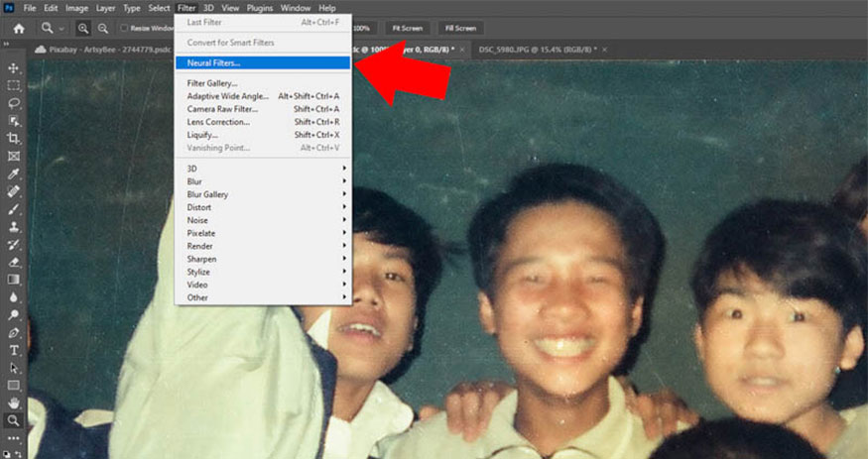Viewport: 868px width, 459px height.
Task: Expand the Blur Gallery submenu
Action: [x=263, y=194]
